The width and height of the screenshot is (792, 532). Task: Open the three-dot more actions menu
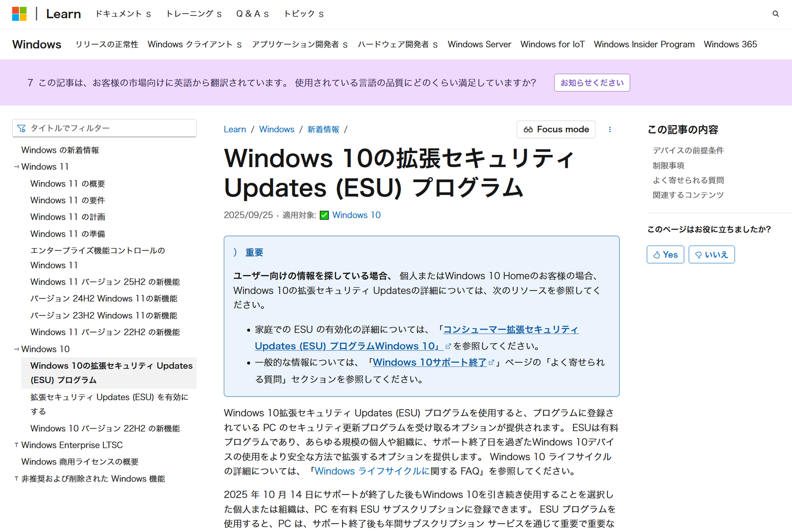609,130
